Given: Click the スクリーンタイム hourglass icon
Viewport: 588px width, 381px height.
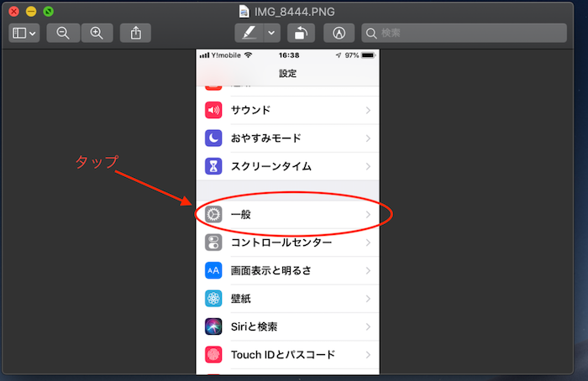Looking at the screenshot, I should pos(213,166).
